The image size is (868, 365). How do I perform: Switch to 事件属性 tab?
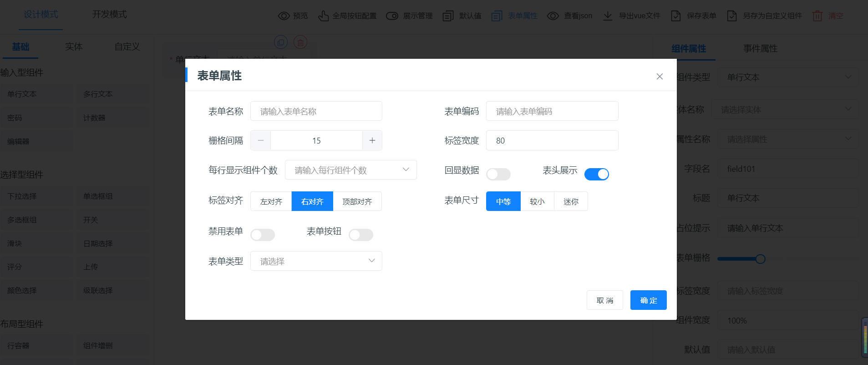[x=760, y=48]
